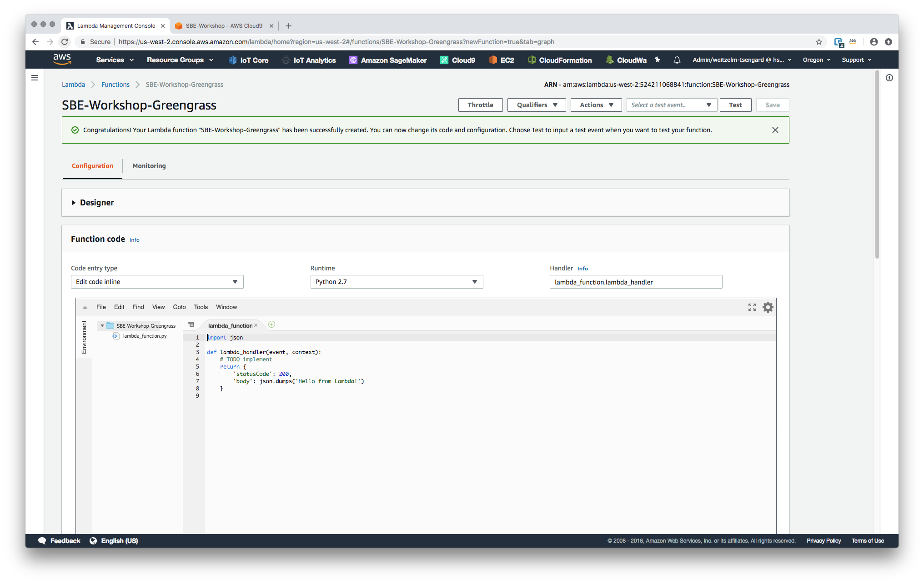The height and width of the screenshot is (584, 924).
Task: Dismiss the success congratulations banner
Action: (775, 130)
